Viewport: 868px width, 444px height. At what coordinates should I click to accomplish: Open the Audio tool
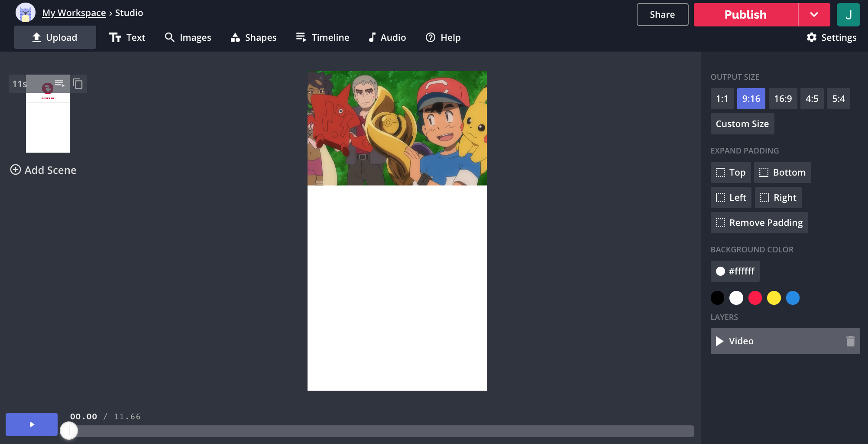point(387,38)
